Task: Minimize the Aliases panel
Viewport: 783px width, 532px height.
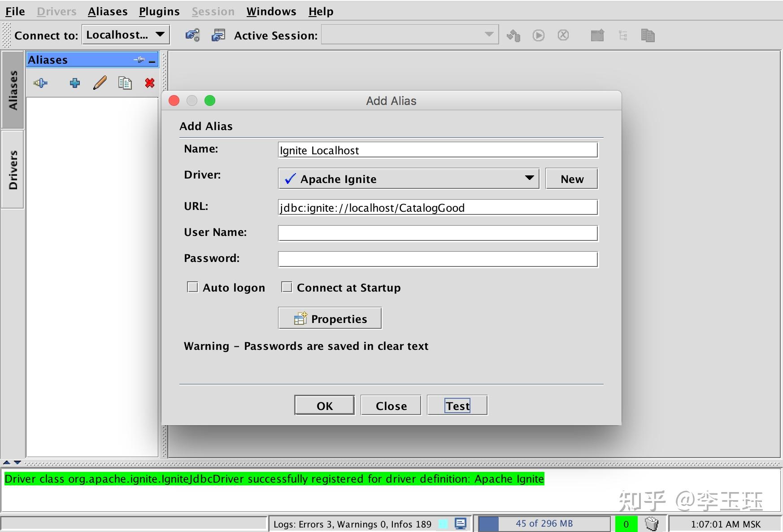Action: pyautogui.click(x=152, y=60)
